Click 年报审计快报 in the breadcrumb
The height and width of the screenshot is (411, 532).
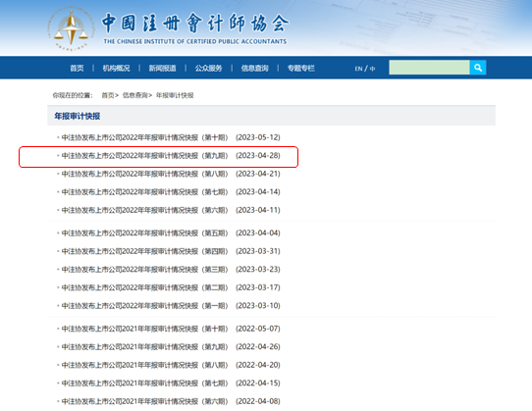point(175,95)
